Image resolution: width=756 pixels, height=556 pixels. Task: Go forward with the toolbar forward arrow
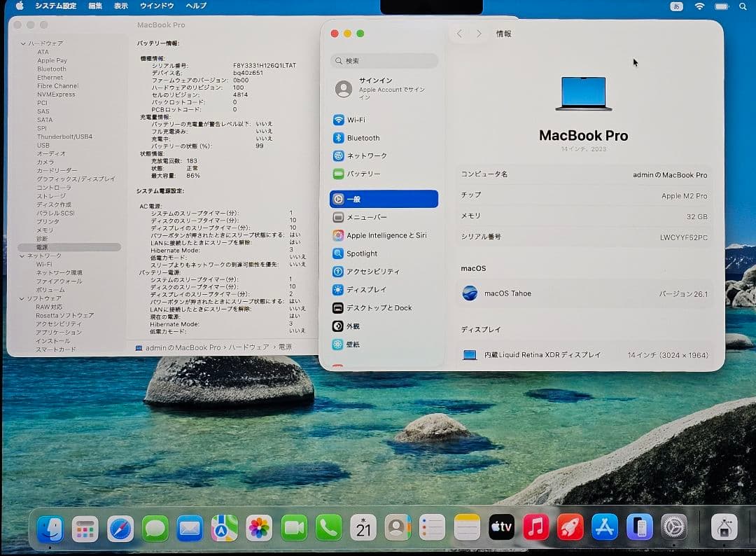coord(479,34)
